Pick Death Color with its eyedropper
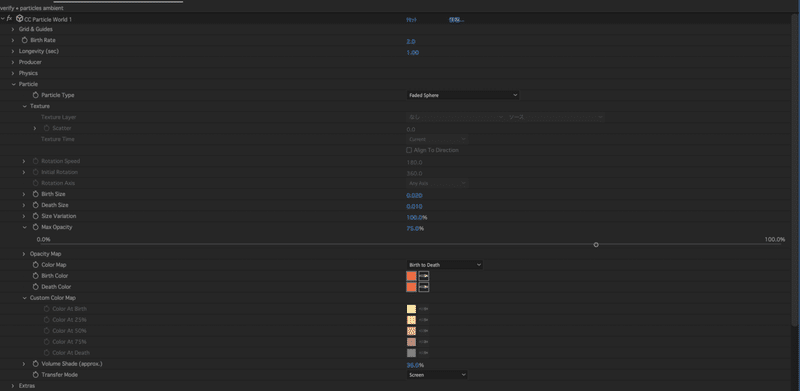The image size is (800, 391). pos(424,287)
